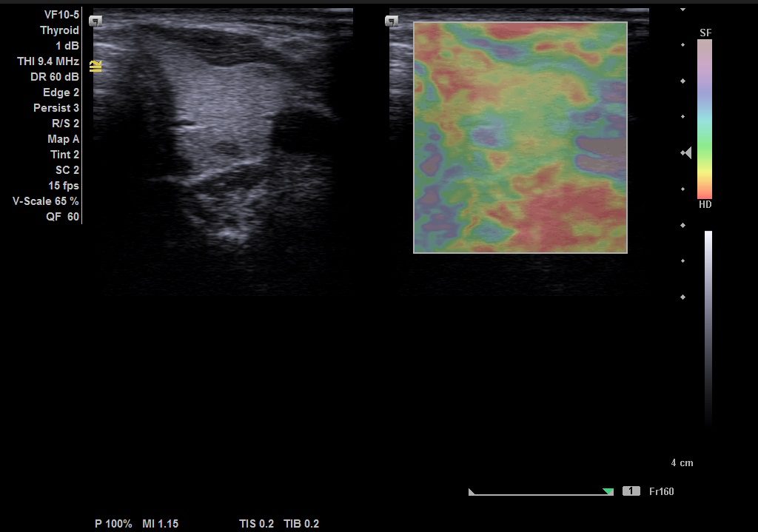This screenshot has height=532, width=758.
Task: Click the THI 9.4 MHz frequency setting
Action: pyautogui.click(x=48, y=61)
